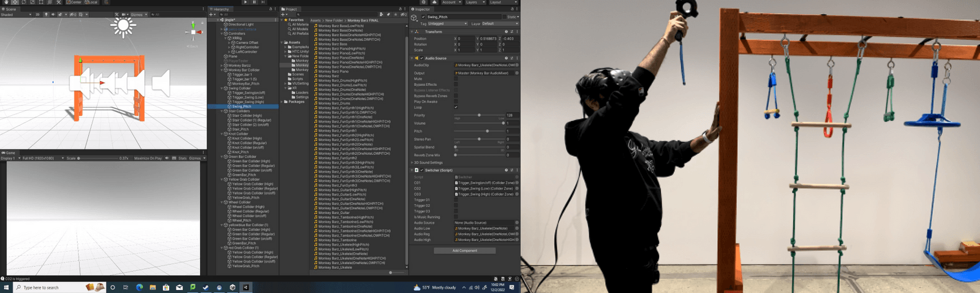Click the scene orientation gizmo
The width and height of the screenshot is (980, 293).
tap(194, 31)
